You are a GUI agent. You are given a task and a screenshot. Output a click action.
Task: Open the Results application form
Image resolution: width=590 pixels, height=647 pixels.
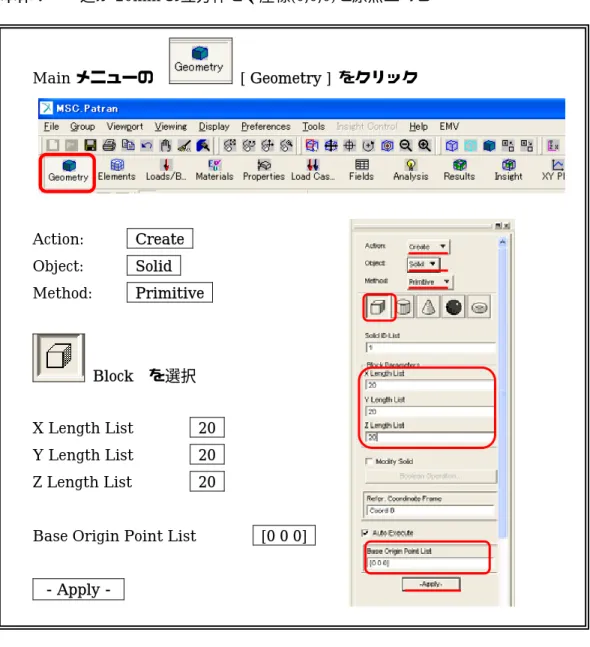pos(459,171)
